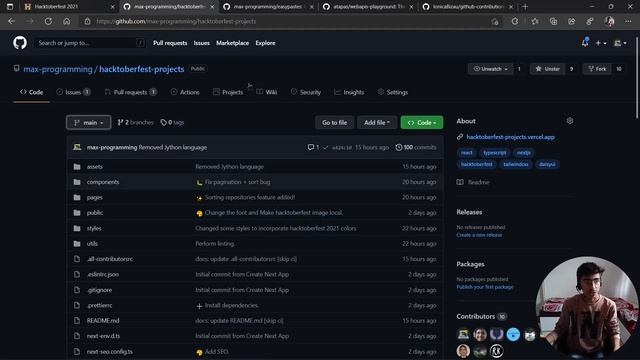The width and height of the screenshot is (640, 360).
Task: View 0 tags link
Action: pos(172,122)
